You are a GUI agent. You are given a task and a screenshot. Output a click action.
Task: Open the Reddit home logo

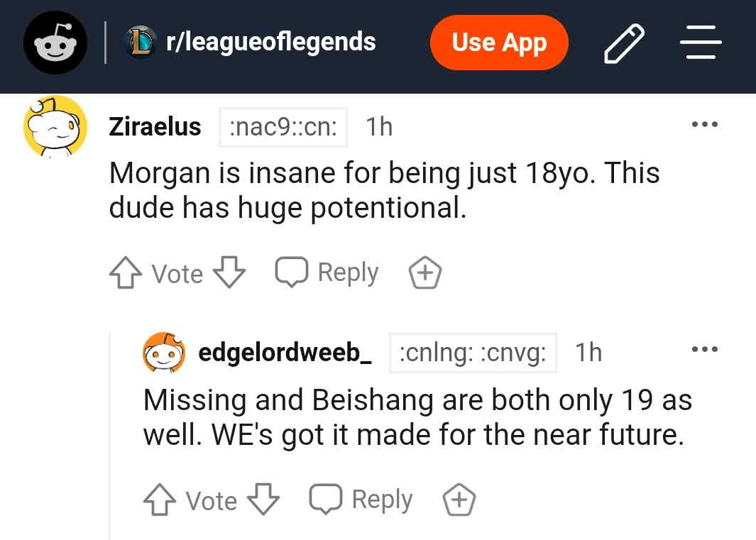click(55, 44)
